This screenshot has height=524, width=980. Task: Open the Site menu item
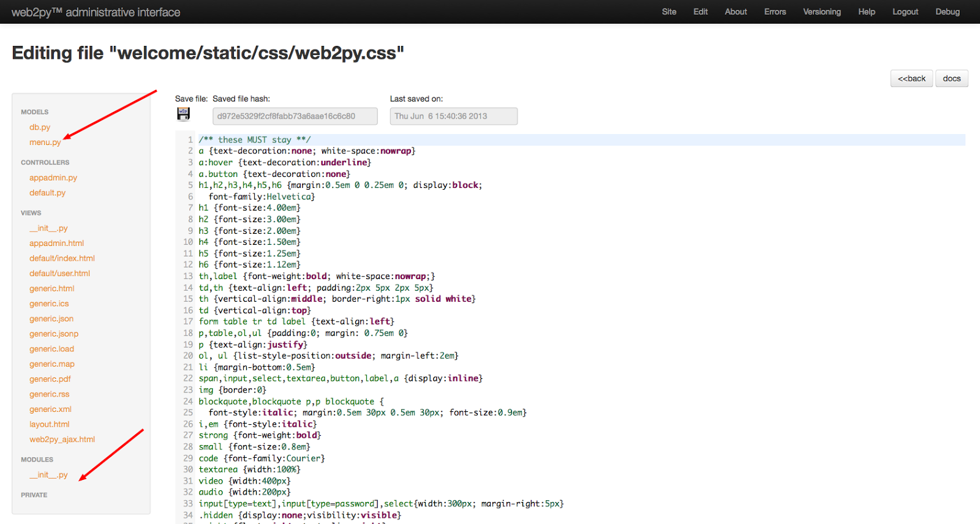pos(669,12)
